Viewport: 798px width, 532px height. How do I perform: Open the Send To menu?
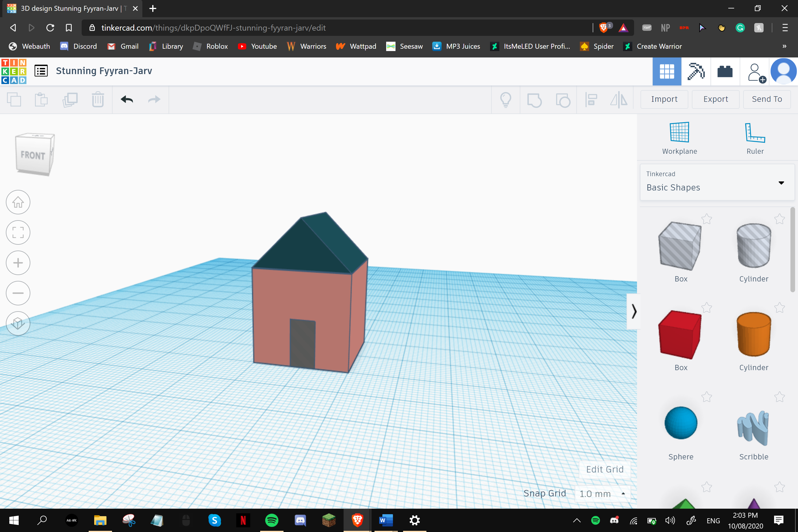[x=766, y=99]
